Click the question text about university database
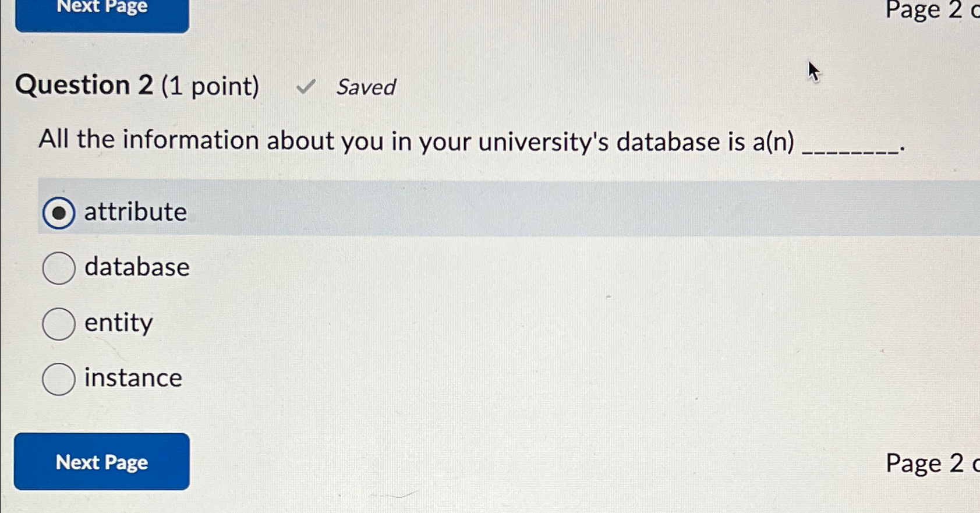The width and height of the screenshot is (980, 513). (x=408, y=140)
